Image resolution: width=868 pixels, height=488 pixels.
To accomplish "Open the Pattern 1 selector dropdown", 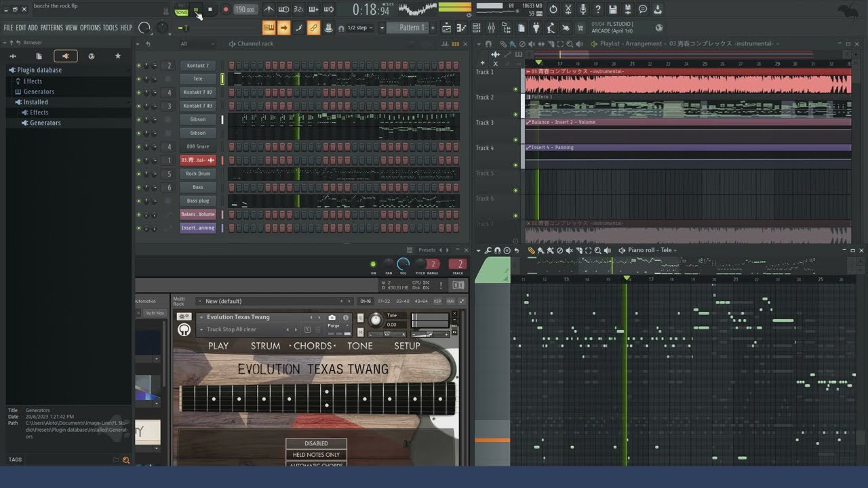I will tap(412, 28).
